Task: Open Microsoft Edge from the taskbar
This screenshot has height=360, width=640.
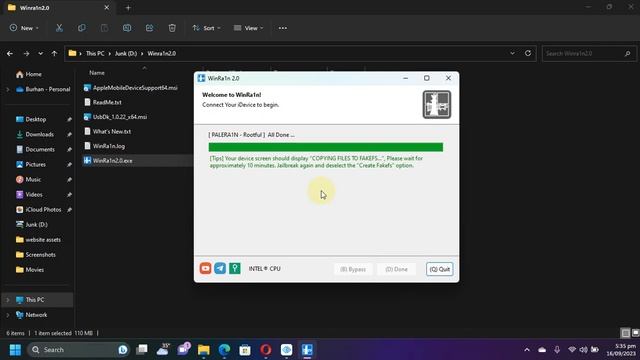Action: click(x=224, y=350)
